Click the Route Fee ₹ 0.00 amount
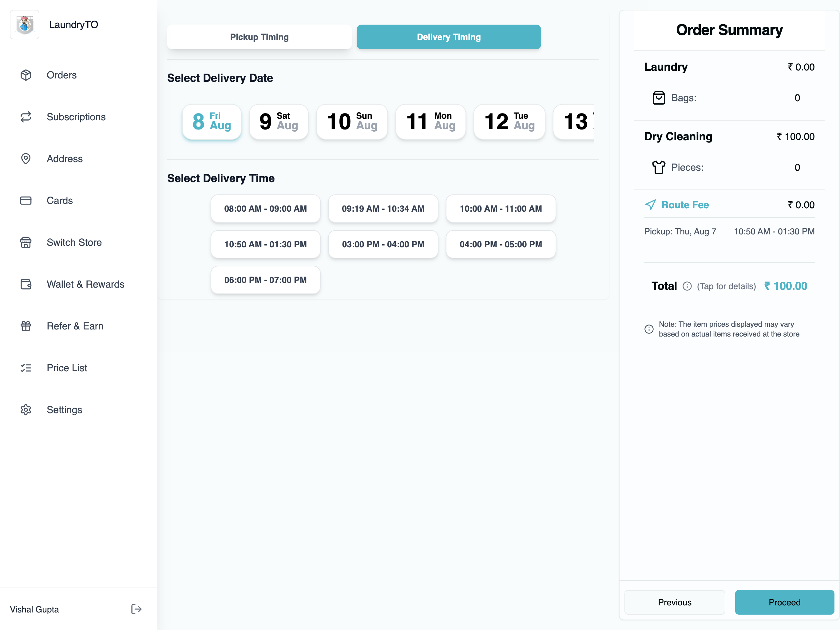840x630 pixels. 801,205
